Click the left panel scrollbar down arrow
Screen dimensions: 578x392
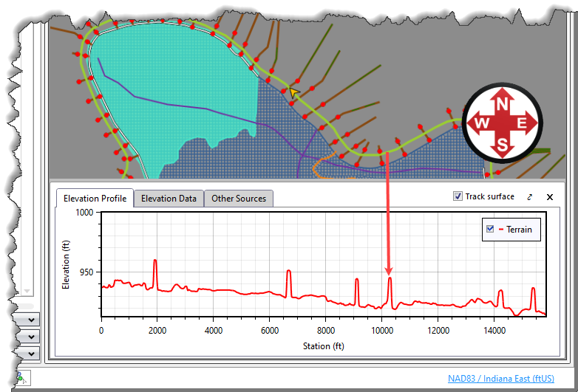[x=27, y=291]
